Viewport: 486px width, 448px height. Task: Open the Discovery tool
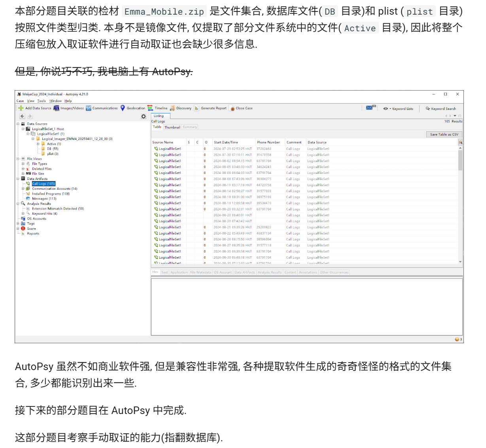[x=172, y=108]
